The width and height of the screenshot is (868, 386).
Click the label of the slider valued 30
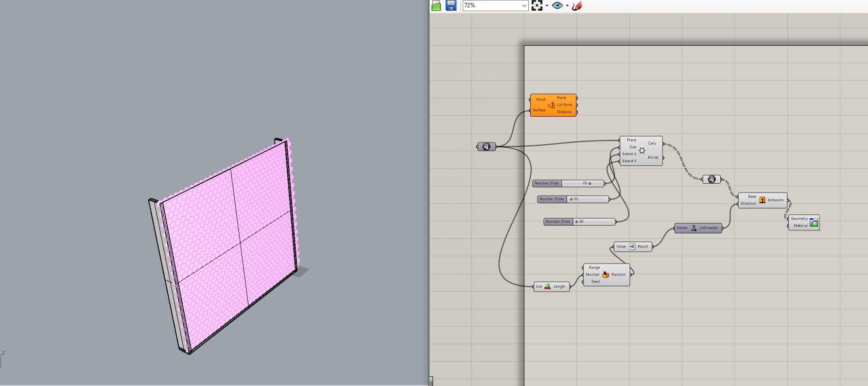click(x=558, y=221)
